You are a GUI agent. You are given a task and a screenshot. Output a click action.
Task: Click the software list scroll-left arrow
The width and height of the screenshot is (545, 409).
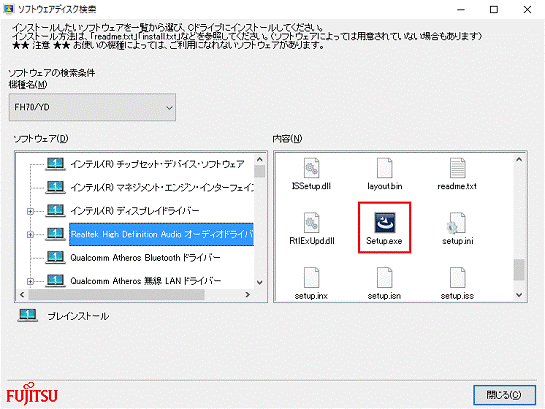coord(22,295)
